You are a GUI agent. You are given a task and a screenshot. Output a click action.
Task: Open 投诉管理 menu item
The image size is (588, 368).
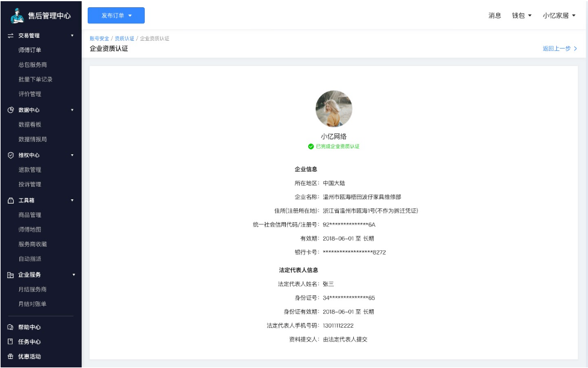[x=29, y=184]
